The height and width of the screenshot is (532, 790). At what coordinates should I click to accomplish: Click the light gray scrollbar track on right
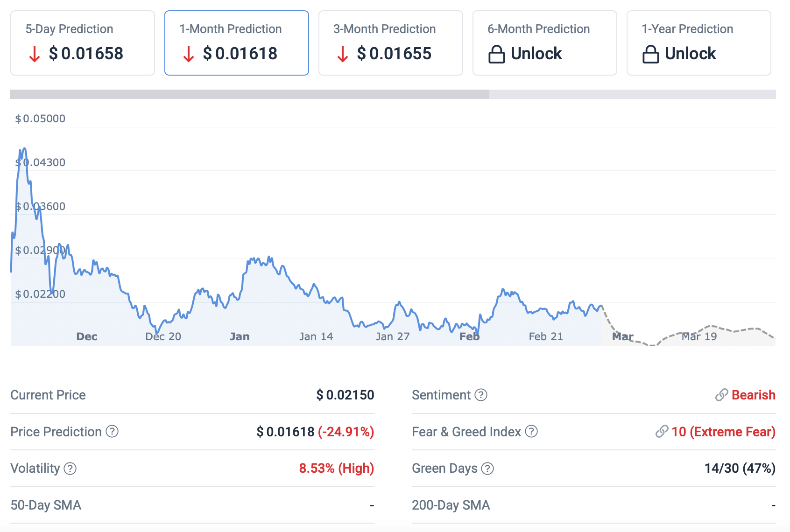coord(632,94)
